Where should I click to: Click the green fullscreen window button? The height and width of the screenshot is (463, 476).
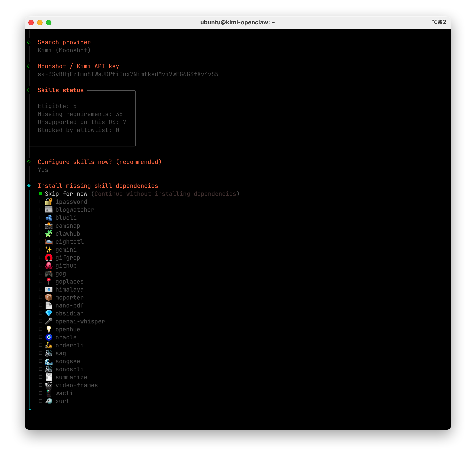click(49, 23)
